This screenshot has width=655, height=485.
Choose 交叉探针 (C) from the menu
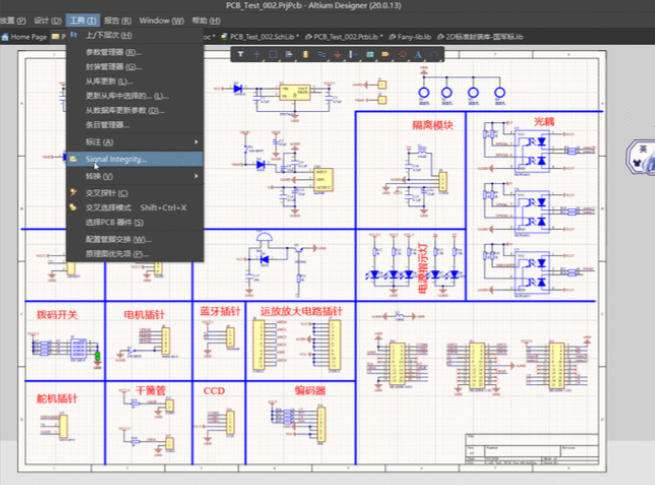[135, 193]
